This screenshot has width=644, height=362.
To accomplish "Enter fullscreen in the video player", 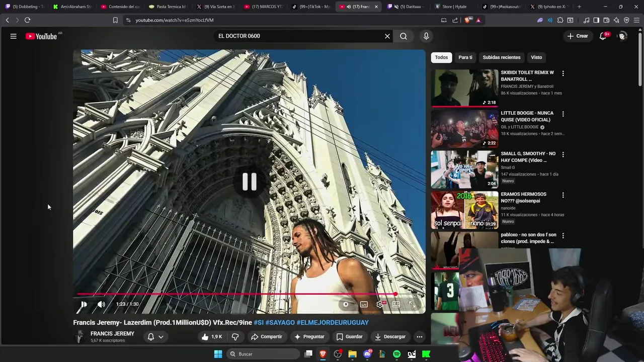I will click(412, 304).
